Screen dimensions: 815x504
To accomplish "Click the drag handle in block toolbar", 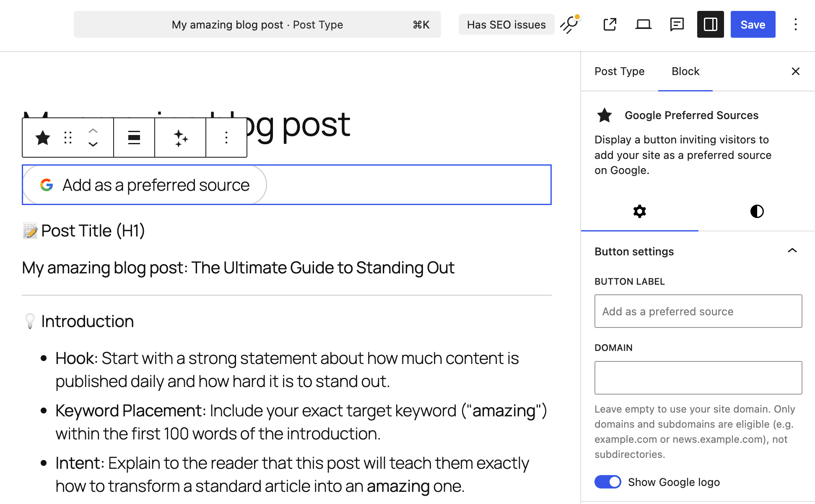I will click(68, 138).
